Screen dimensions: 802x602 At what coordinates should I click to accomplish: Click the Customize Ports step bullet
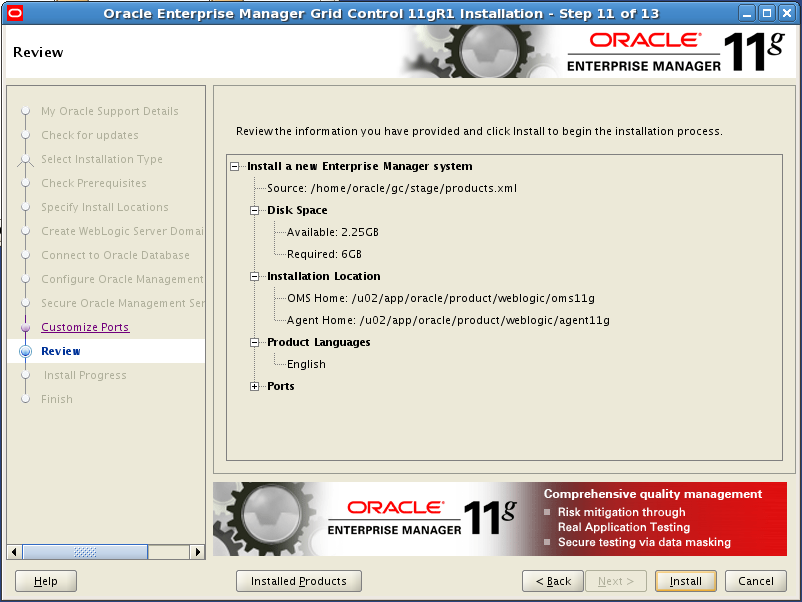point(26,327)
